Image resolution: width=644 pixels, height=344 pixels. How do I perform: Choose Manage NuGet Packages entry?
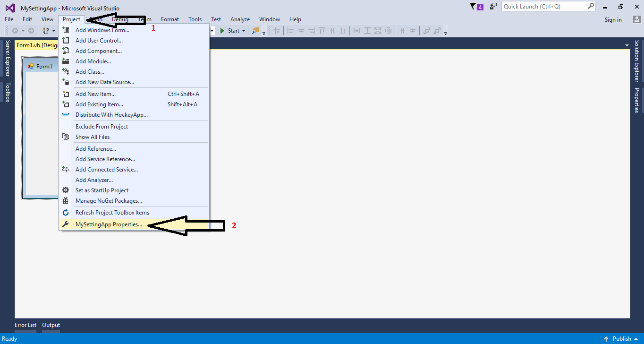(133, 201)
